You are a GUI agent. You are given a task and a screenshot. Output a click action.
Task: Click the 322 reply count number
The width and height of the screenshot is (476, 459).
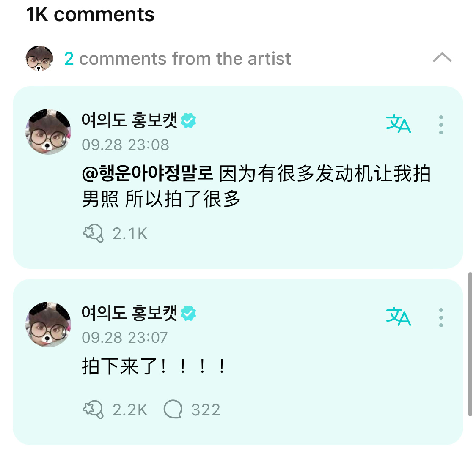[x=206, y=410]
